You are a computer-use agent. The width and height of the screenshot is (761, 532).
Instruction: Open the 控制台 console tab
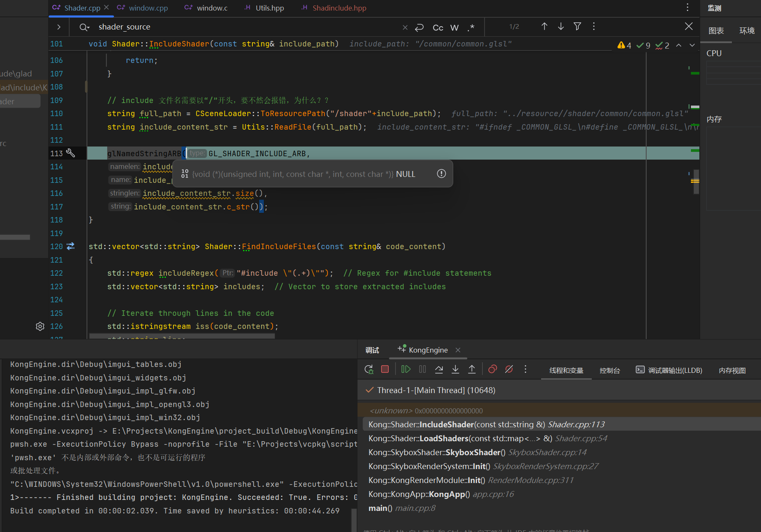tap(610, 371)
